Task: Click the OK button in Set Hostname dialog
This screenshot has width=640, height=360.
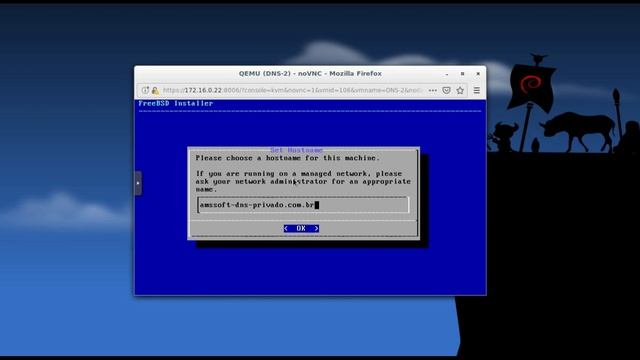Action: coord(301,229)
